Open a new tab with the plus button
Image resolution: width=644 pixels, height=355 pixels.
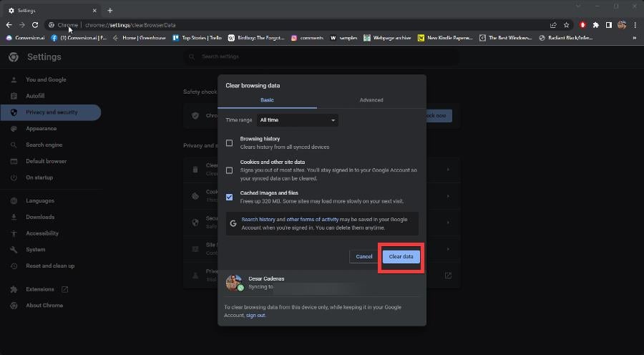[109, 11]
